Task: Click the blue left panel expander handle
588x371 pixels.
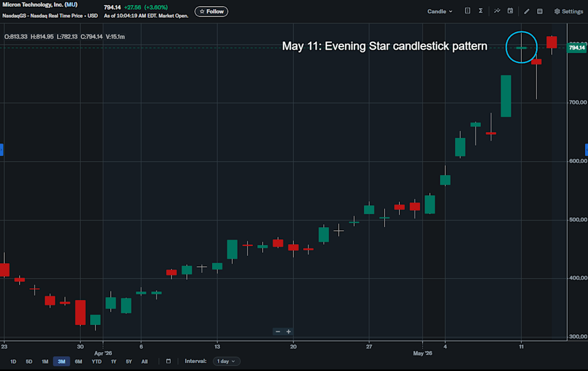Action: tap(1, 149)
